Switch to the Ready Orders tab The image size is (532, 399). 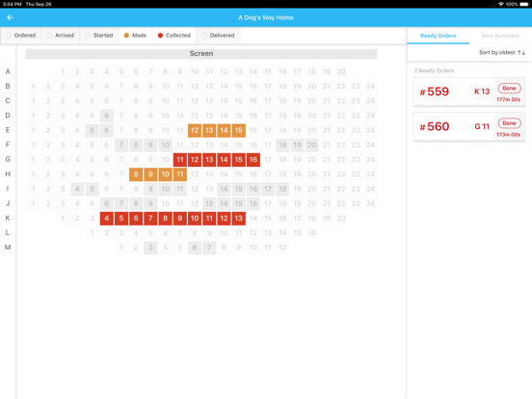pyautogui.click(x=438, y=36)
